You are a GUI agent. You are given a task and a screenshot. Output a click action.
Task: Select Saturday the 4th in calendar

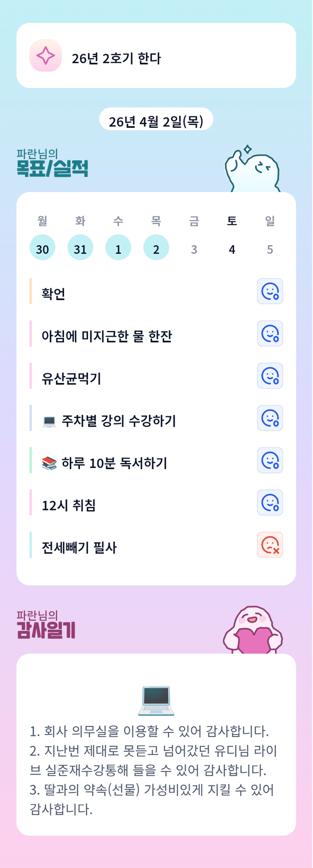232,249
